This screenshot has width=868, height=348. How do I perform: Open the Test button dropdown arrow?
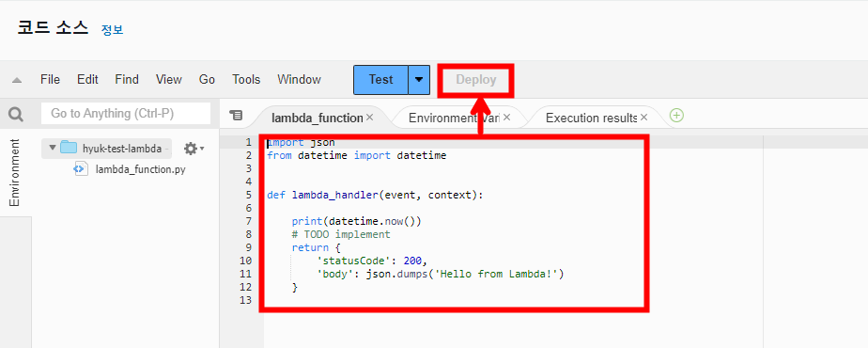tap(419, 80)
